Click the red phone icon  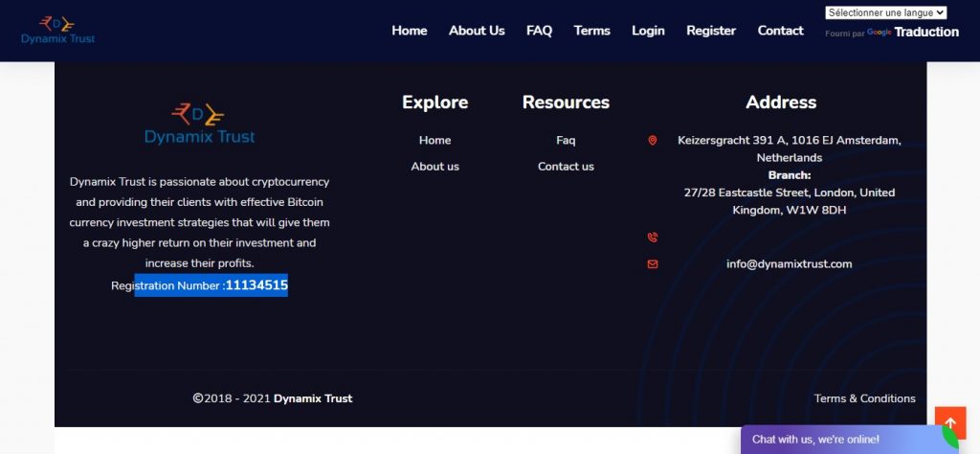[x=653, y=238]
